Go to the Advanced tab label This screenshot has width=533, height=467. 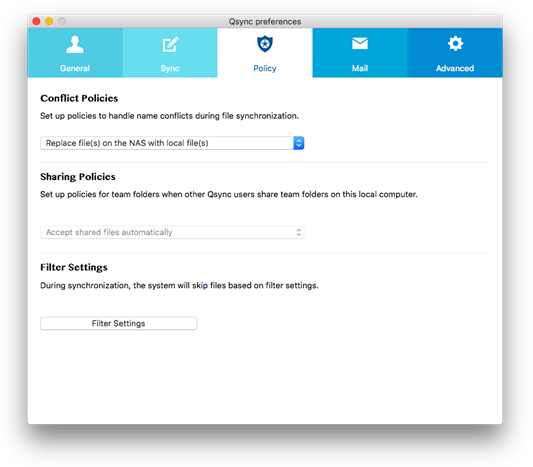(455, 68)
